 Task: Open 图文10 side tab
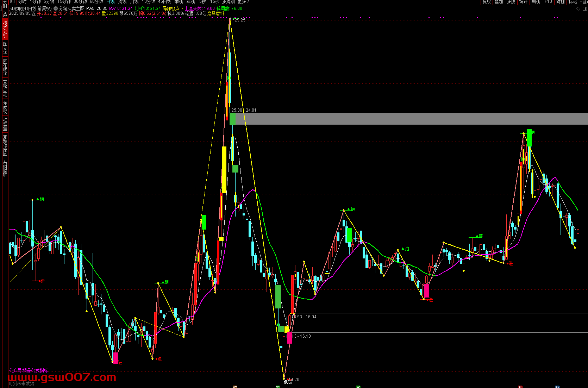coord(5,48)
